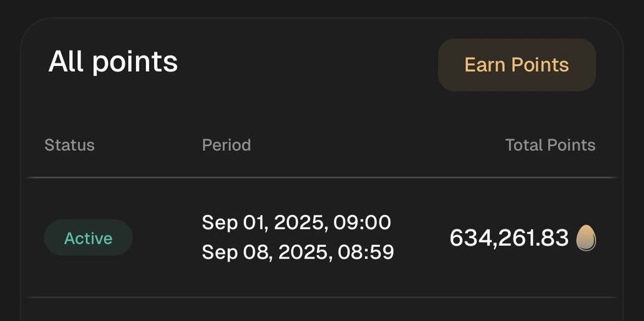
Task: Select the green Active status badge
Action: pyautogui.click(x=89, y=237)
